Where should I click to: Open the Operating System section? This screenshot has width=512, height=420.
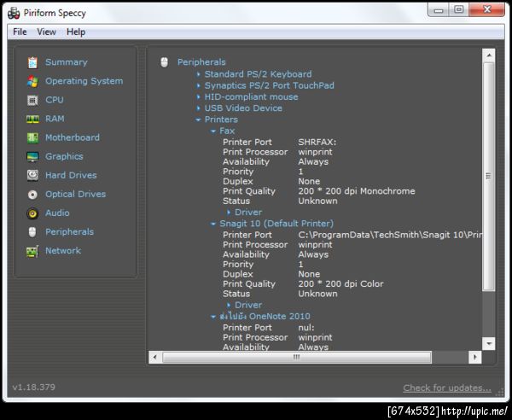click(x=84, y=81)
